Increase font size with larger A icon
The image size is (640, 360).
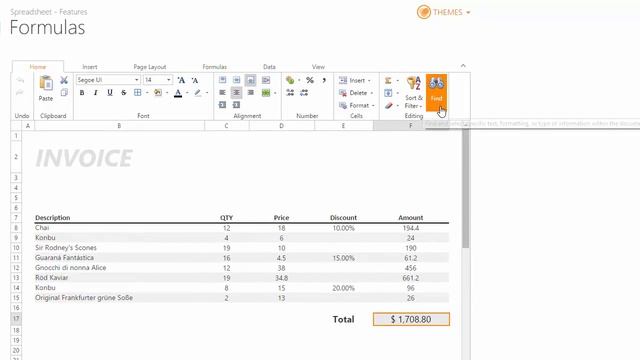[x=181, y=80]
